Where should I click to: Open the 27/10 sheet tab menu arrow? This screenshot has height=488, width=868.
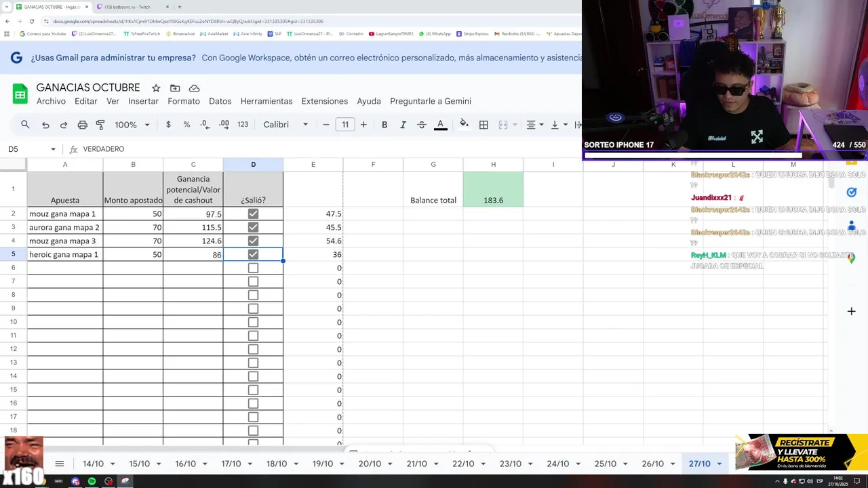[719, 464]
